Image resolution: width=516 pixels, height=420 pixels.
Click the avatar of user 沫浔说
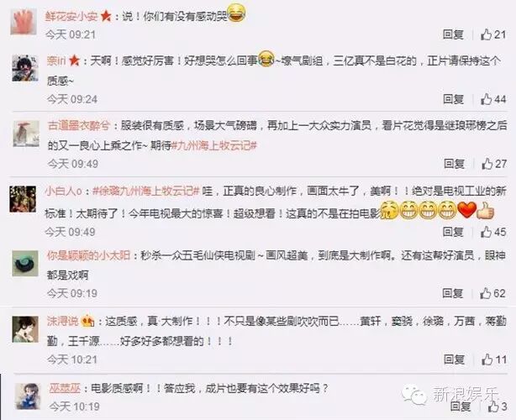[x=25, y=329]
